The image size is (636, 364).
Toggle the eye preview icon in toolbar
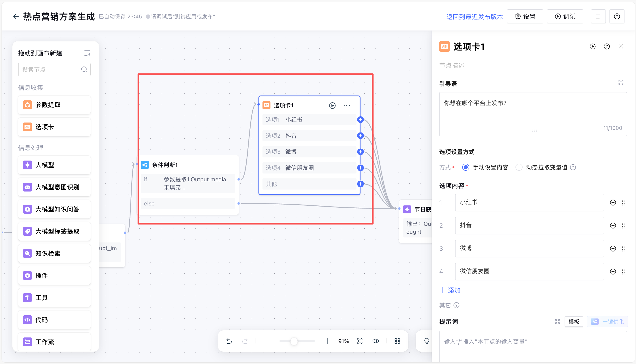coord(375,341)
